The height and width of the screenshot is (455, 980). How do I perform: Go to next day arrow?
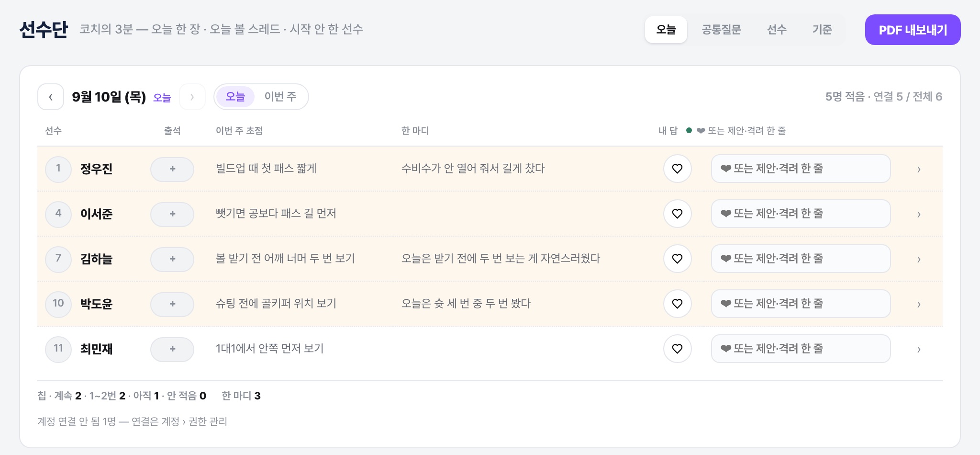[x=192, y=97]
